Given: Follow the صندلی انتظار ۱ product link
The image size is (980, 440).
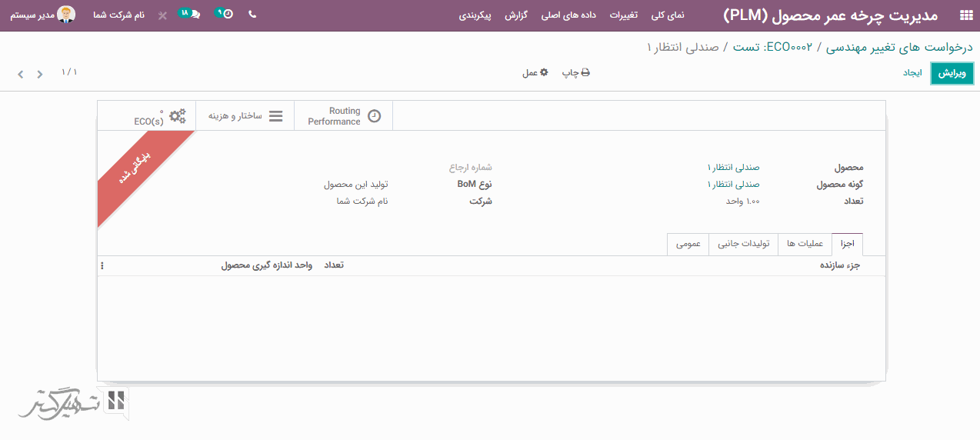Looking at the screenshot, I should click(x=733, y=167).
